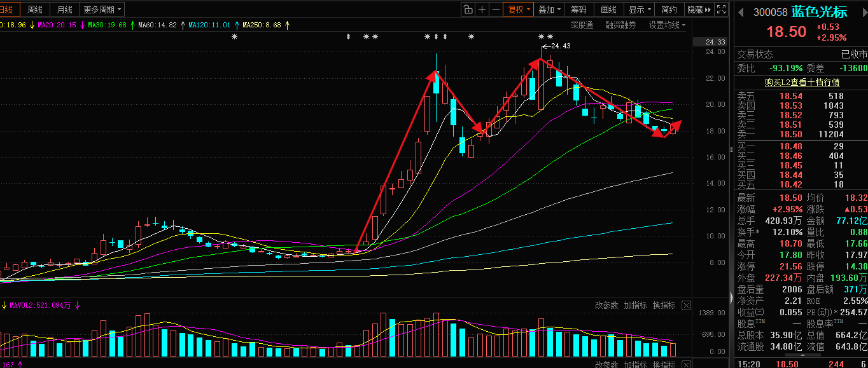The height and width of the screenshot is (368, 868).
Task: Close the volume indicator panel X icon
Action: pos(686,305)
